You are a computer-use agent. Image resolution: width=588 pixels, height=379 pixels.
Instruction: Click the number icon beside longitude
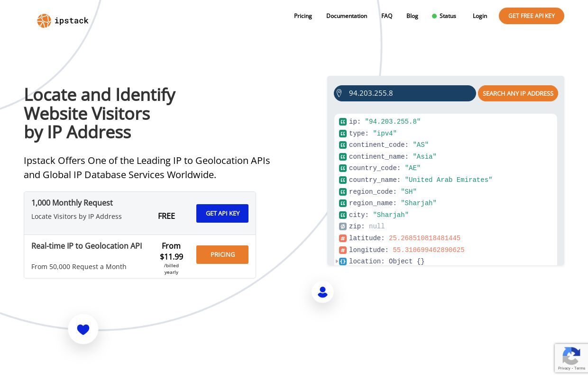click(343, 250)
